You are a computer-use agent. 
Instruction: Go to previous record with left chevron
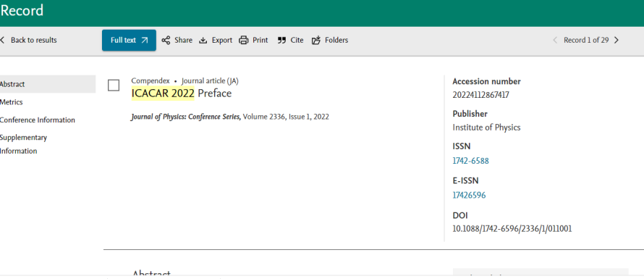555,41
